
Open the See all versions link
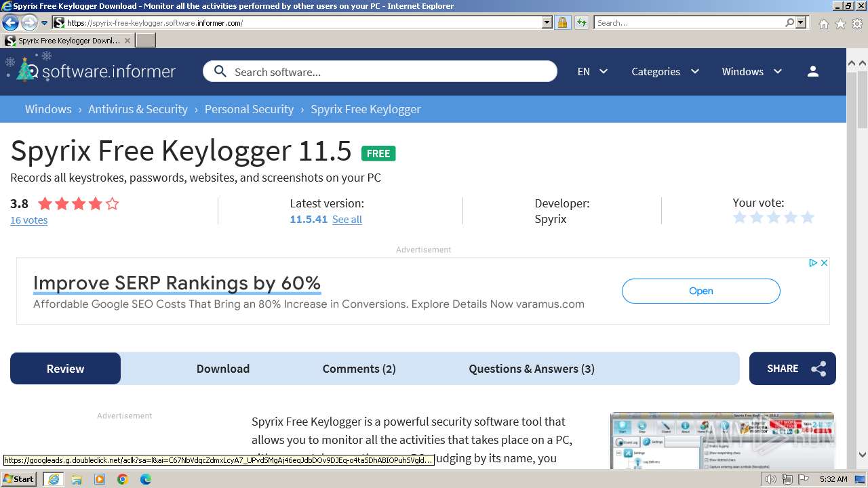(x=347, y=219)
